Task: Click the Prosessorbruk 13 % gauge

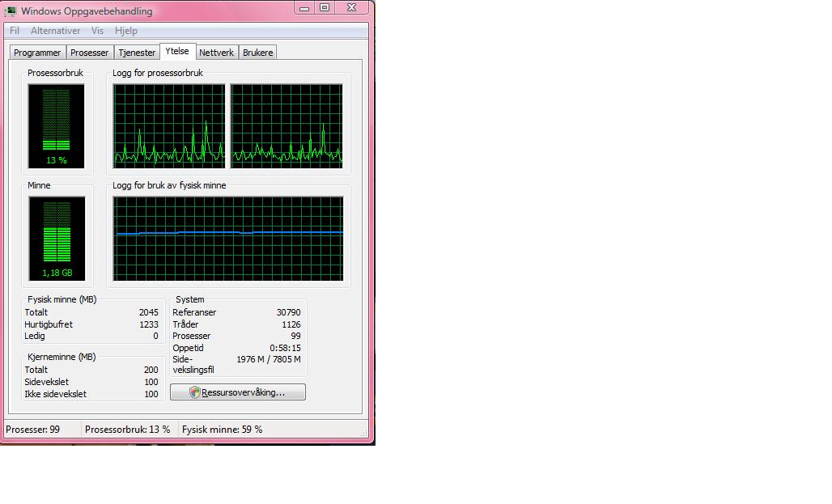Action: 56,126
